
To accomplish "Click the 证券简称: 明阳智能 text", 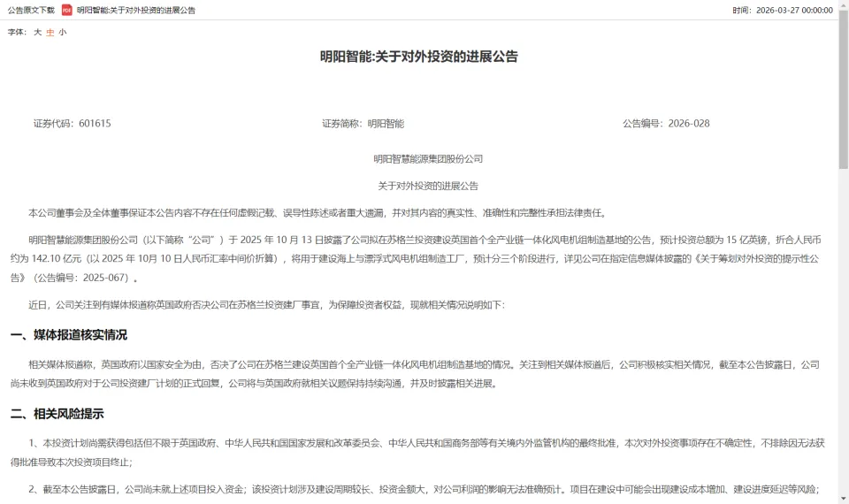I will click(363, 124).
